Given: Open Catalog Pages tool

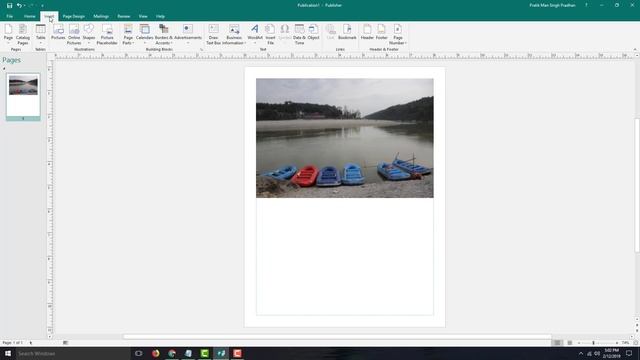Looking at the screenshot, I should tap(22, 34).
